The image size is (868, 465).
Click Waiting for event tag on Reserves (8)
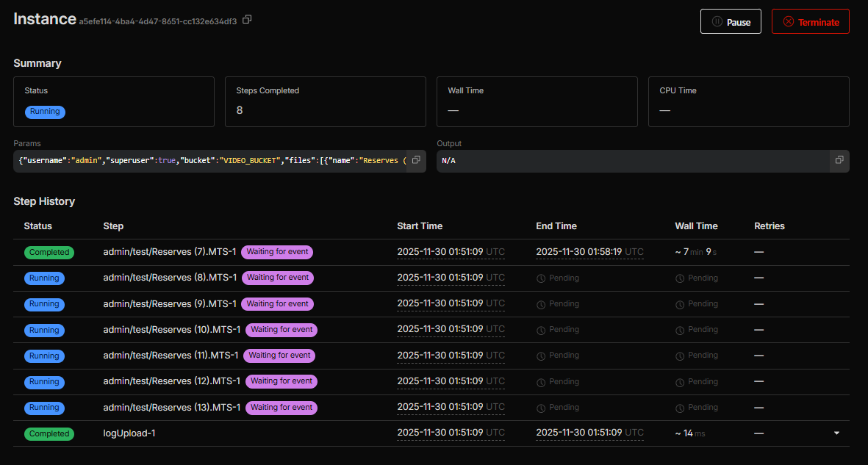click(277, 278)
